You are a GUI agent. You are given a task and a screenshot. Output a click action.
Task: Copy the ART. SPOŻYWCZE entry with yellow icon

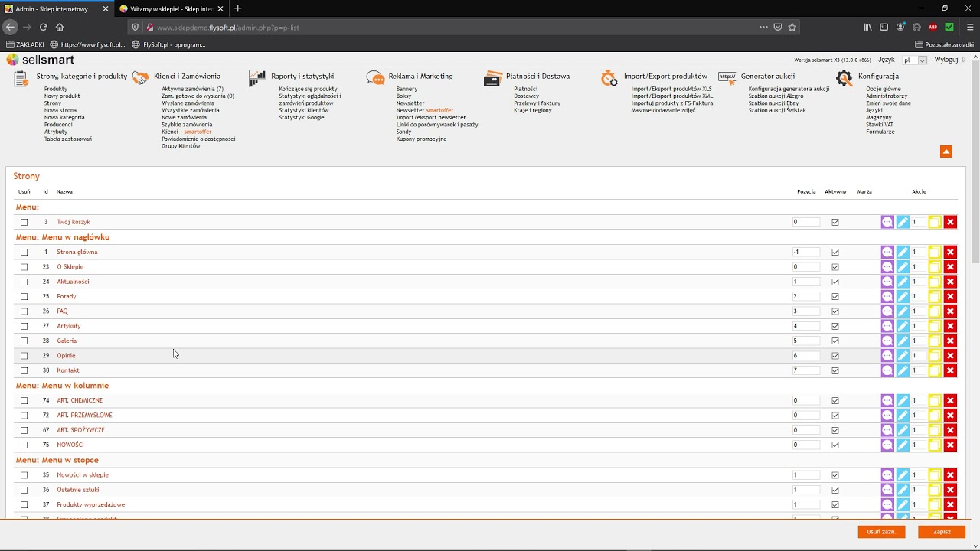pyautogui.click(x=935, y=430)
